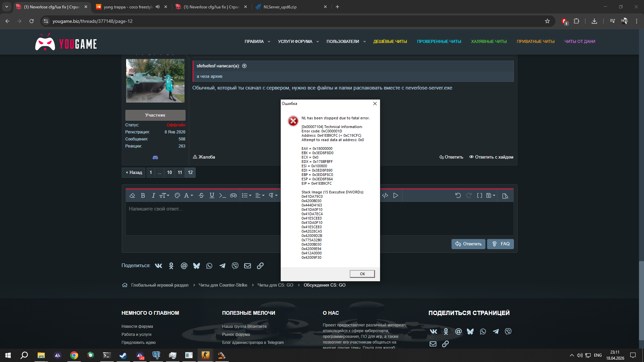Go to page 11 of thread

click(x=180, y=173)
